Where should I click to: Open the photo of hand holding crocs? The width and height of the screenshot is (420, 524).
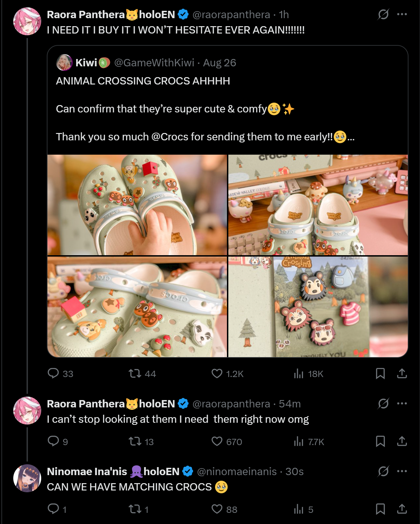(137, 205)
